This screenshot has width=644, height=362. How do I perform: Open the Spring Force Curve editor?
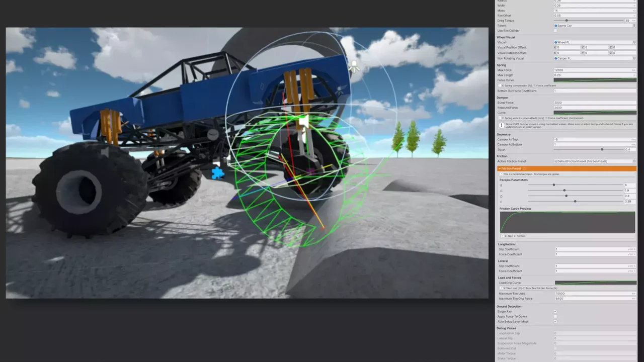[x=595, y=80]
